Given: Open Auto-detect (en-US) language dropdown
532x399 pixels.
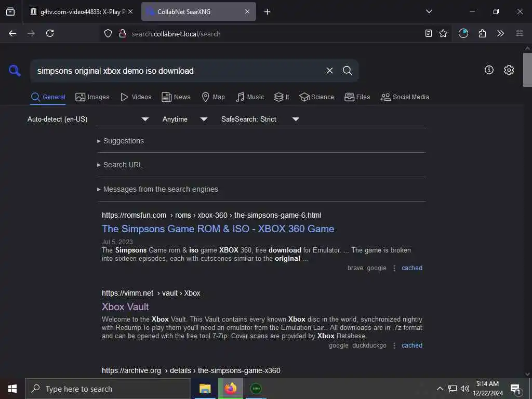Looking at the screenshot, I should click(88, 119).
